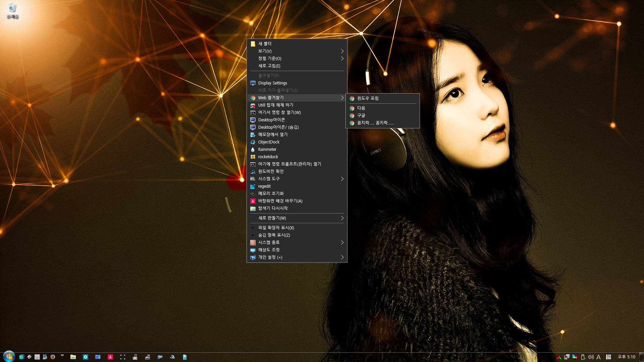Launch Rainmeter from the context menu
644x362 pixels.
point(297,149)
